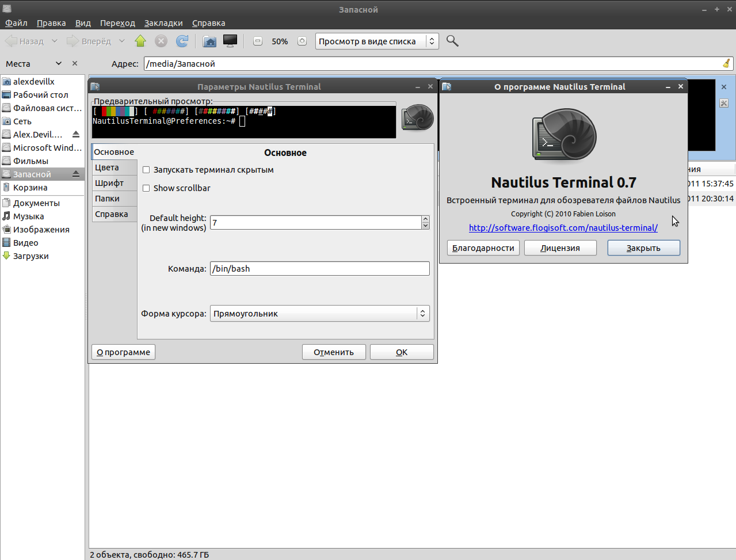Click Nautilus Terminal shell icon in preferences
Viewport: 736px width, 560px height.
417,117
